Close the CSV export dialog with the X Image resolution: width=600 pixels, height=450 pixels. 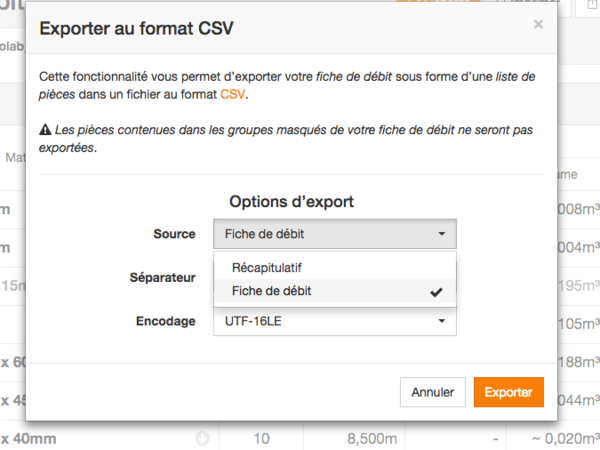point(538,25)
